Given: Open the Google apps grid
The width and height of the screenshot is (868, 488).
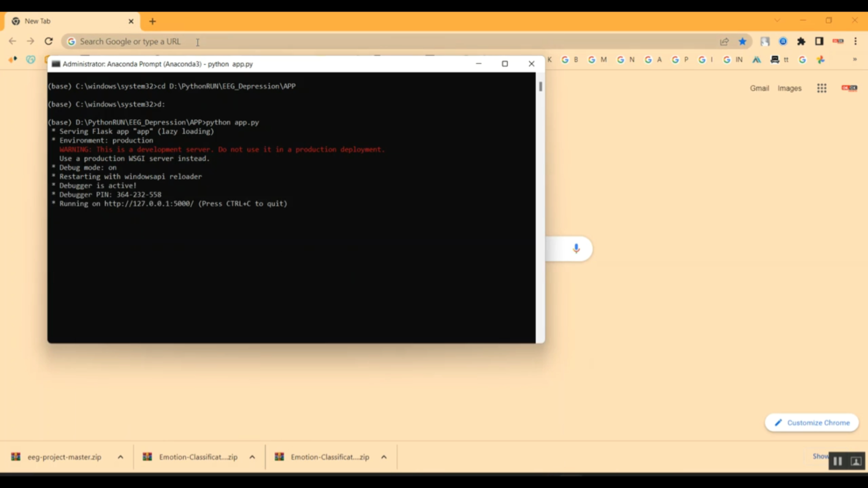Looking at the screenshot, I should (x=822, y=88).
